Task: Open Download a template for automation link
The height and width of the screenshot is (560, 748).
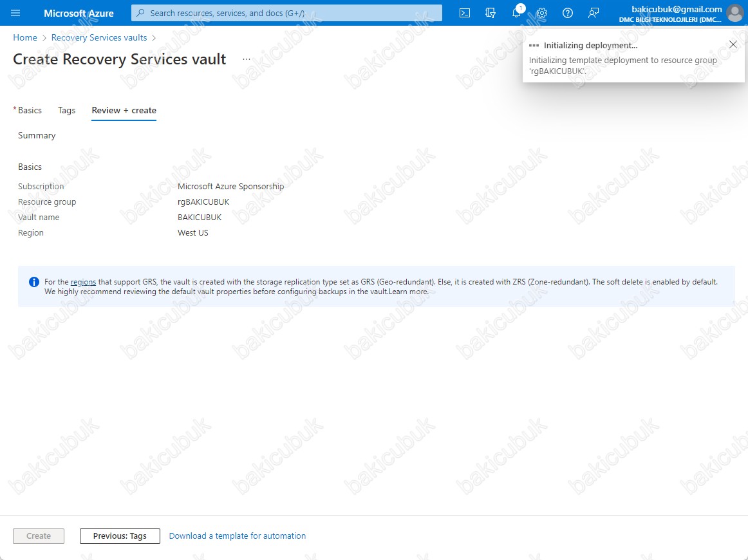Action: [238, 536]
